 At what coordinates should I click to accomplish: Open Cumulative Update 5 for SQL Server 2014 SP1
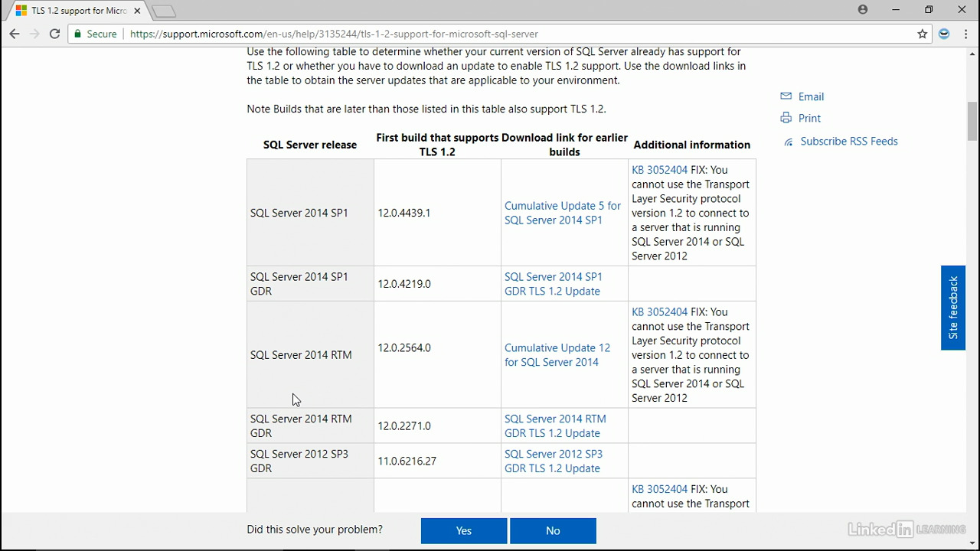coord(563,213)
